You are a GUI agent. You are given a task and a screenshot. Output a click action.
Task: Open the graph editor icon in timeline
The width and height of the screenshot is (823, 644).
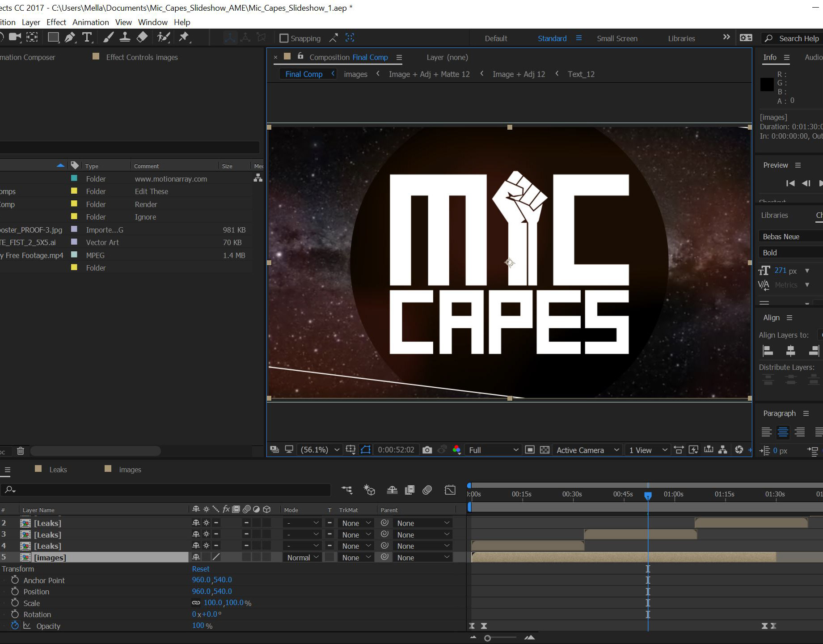[450, 490]
